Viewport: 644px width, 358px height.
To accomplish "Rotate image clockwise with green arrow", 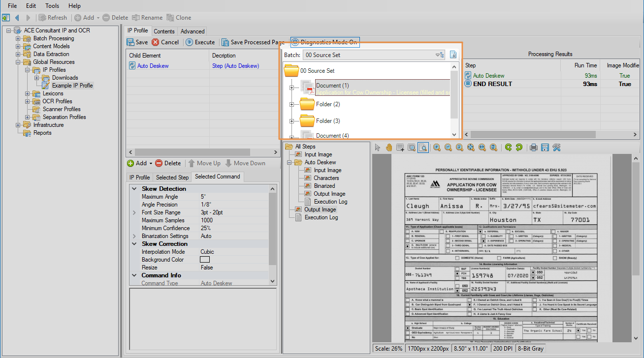I will (x=508, y=147).
